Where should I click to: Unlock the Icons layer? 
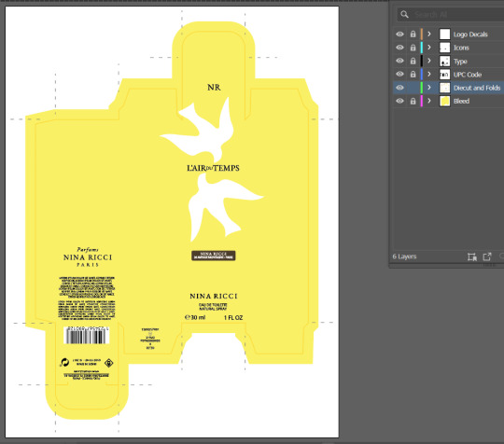[413, 48]
